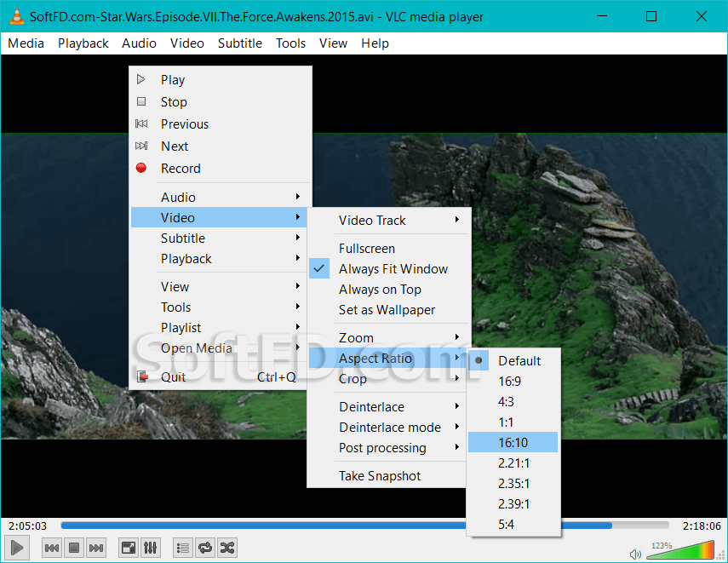This screenshot has height=563, width=728.
Task: Select the 1:1 aspect ratio
Action: tap(513, 422)
